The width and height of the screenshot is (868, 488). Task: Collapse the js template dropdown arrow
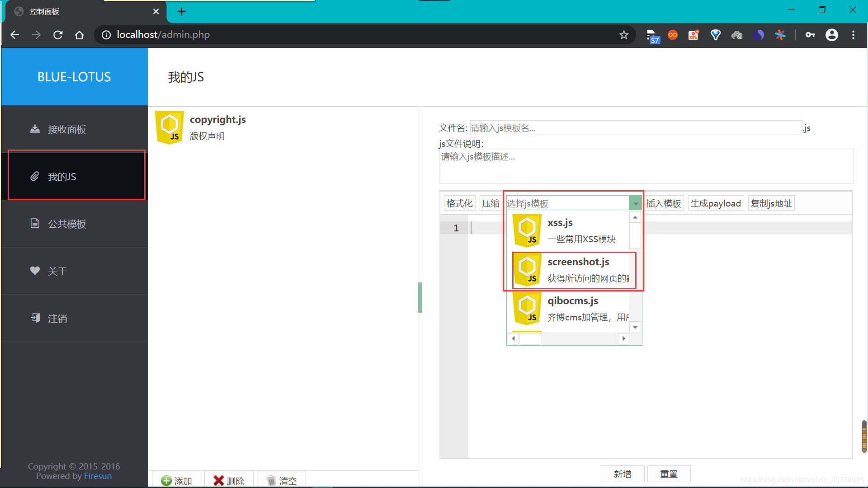[636, 203]
